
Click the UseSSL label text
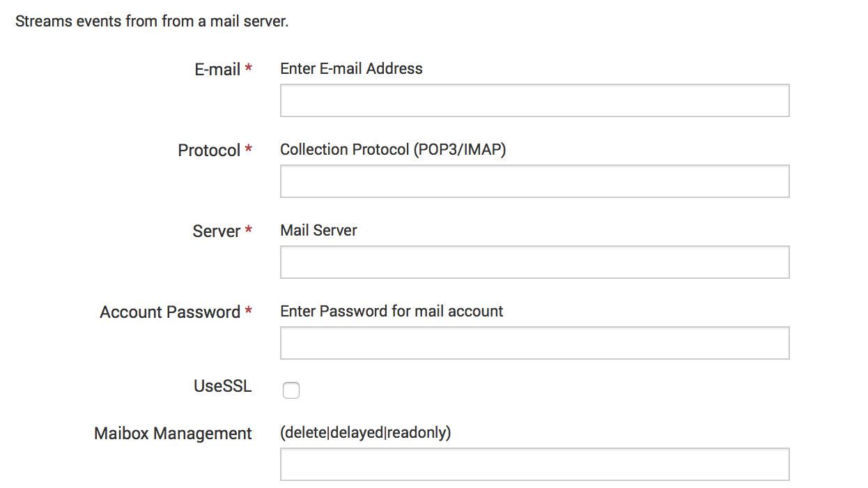pyautogui.click(x=222, y=386)
